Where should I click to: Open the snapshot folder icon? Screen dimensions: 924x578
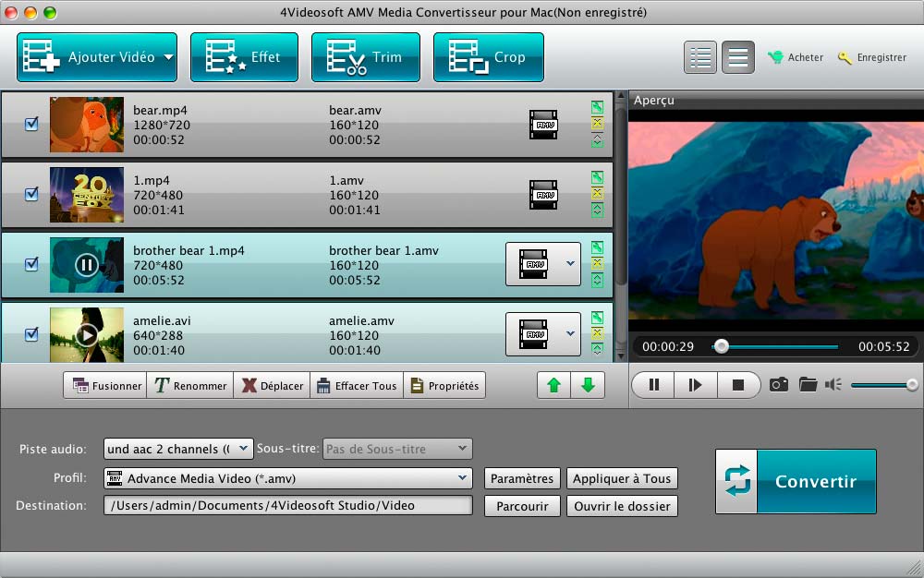808,385
